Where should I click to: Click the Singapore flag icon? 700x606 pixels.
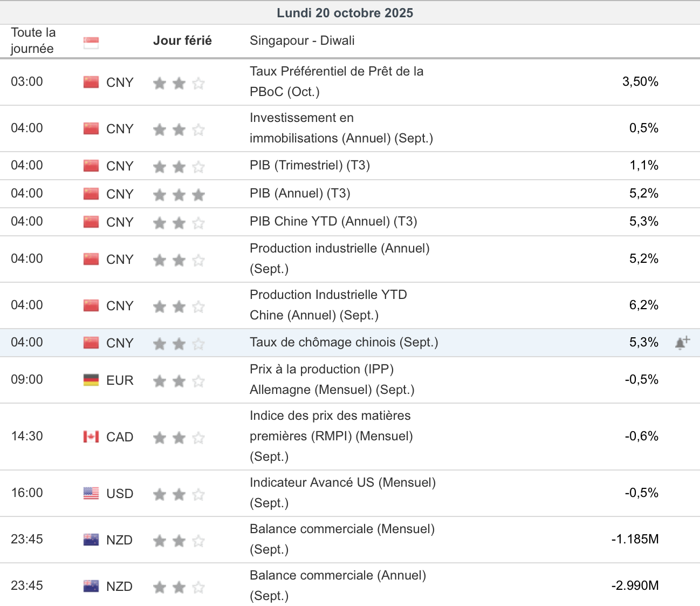coord(91,43)
